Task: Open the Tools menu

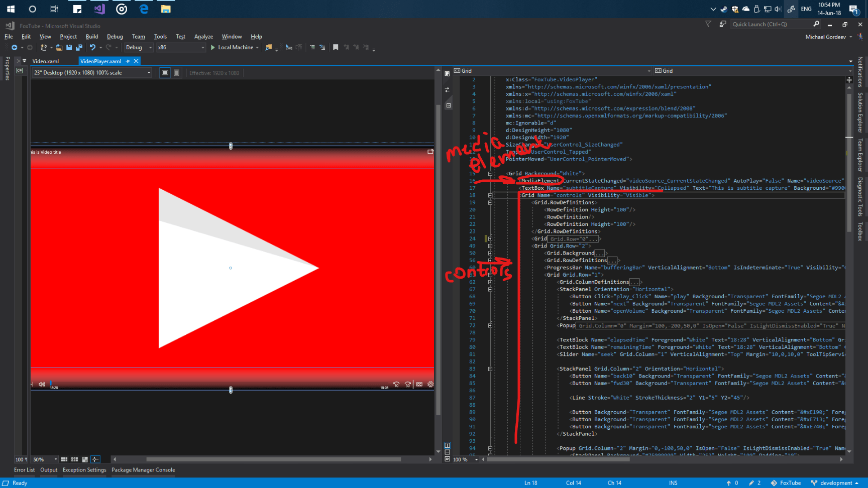Action: [x=160, y=37]
